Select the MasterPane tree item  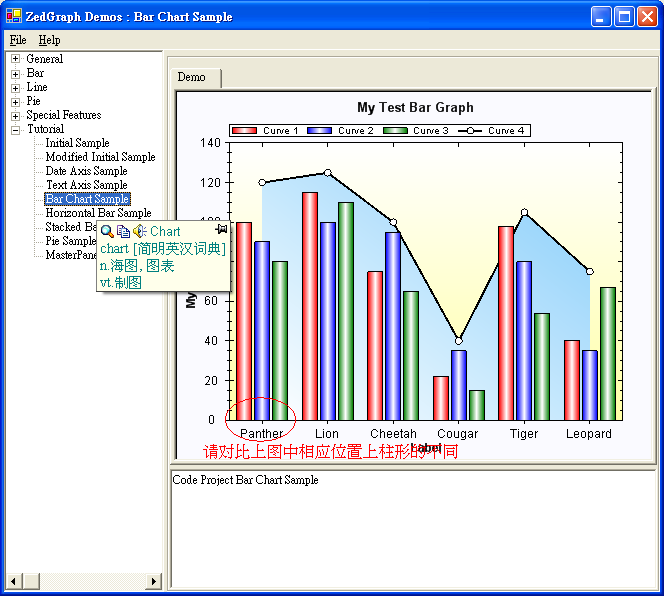[71, 255]
